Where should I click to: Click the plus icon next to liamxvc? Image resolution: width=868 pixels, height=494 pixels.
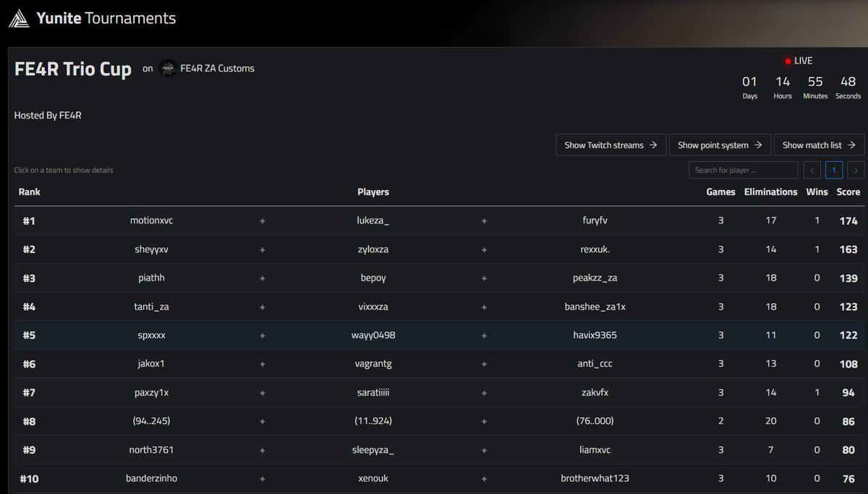(x=484, y=449)
